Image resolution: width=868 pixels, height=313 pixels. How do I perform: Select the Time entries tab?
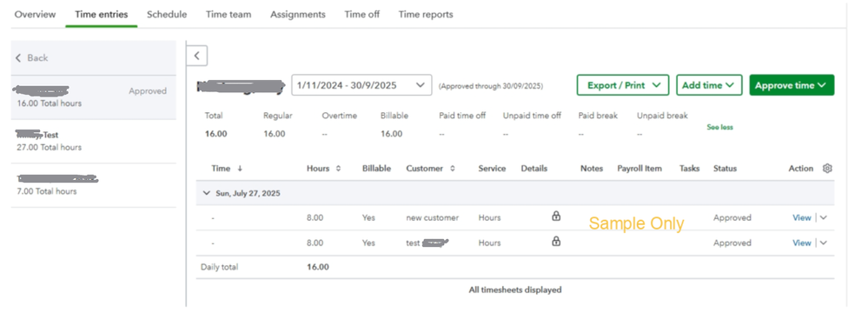(102, 15)
